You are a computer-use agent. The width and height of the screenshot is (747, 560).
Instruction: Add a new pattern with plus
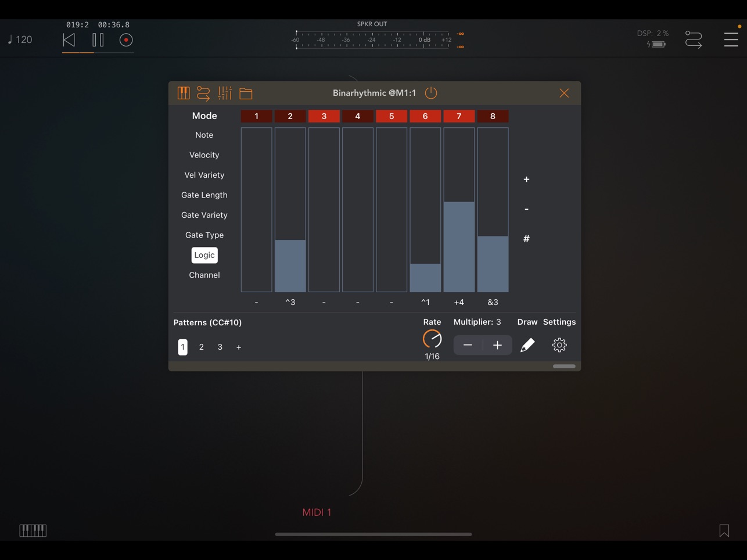(239, 347)
